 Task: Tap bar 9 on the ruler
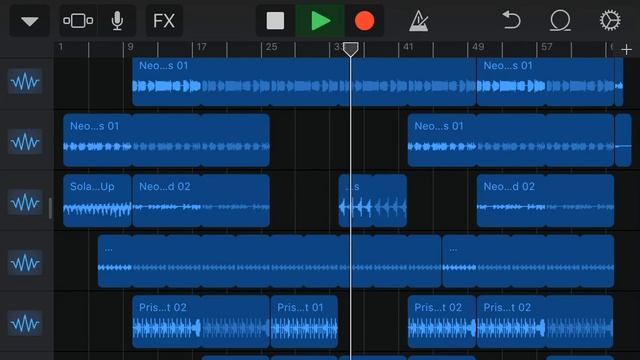[x=130, y=47]
